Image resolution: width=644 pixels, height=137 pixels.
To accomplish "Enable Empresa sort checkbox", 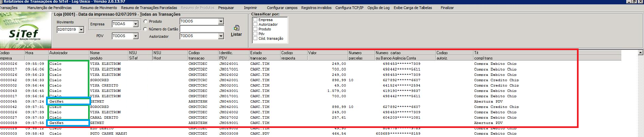I will pyautogui.click(x=255, y=20).
